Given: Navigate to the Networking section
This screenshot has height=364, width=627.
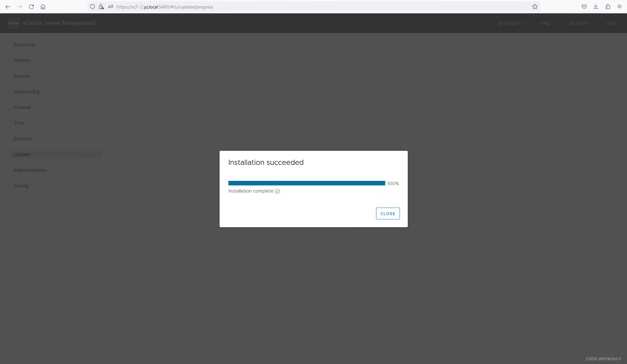Looking at the screenshot, I should pos(26,92).
